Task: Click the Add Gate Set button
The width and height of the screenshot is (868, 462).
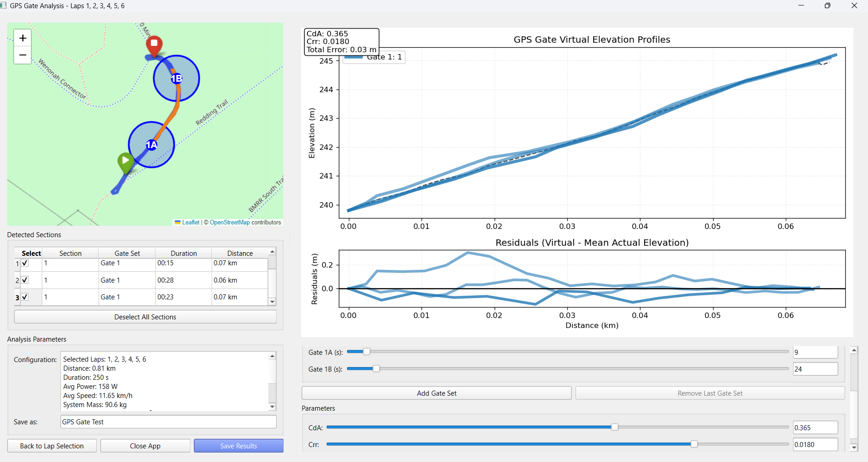Action: (436, 393)
